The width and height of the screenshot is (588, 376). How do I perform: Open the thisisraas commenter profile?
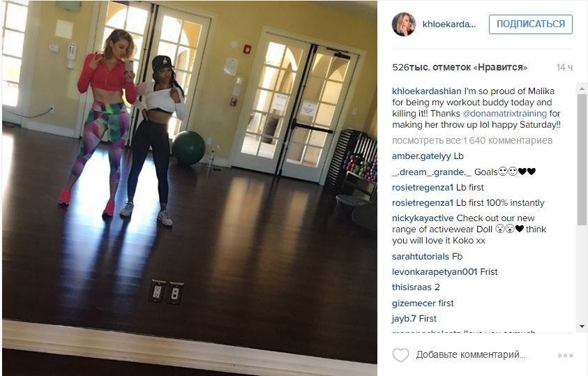click(412, 287)
